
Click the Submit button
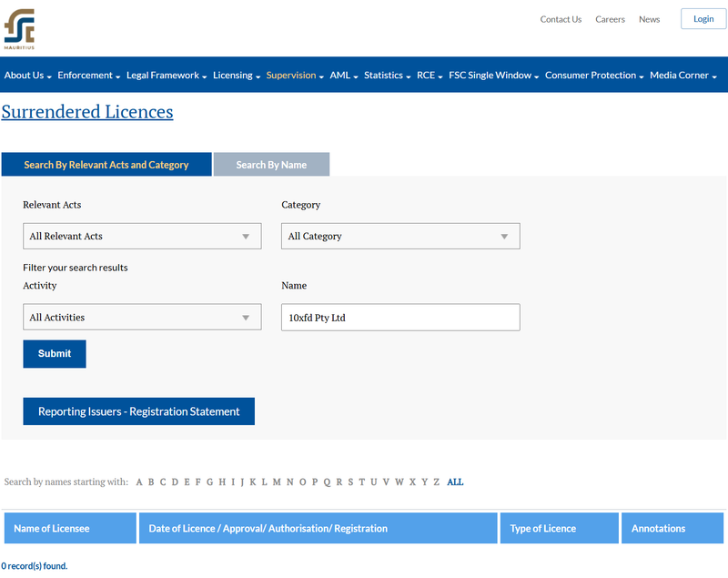pyautogui.click(x=55, y=354)
